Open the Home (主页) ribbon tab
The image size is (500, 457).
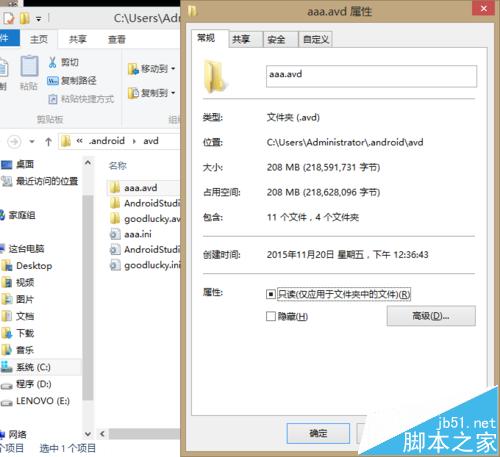coord(39,39)
